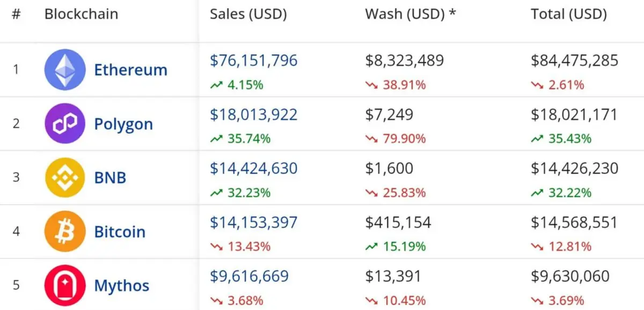Open the Polygon blockchain link
644x310 pixels.
coord(123,124)
